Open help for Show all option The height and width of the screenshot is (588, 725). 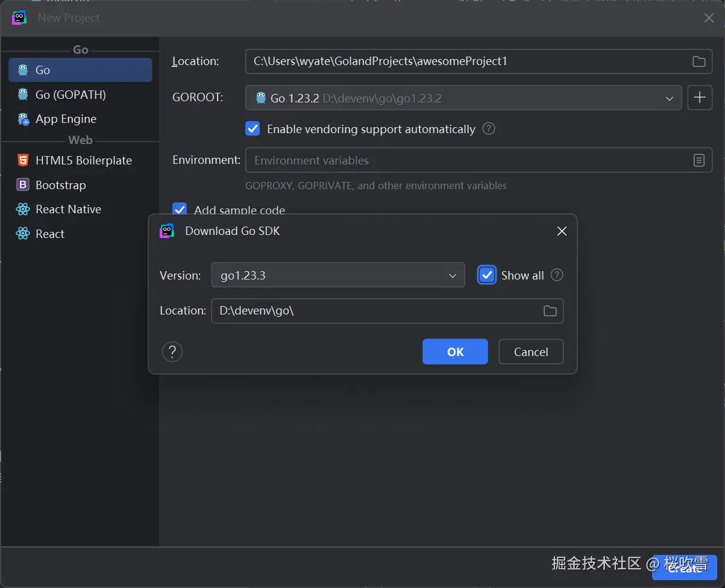557,275
